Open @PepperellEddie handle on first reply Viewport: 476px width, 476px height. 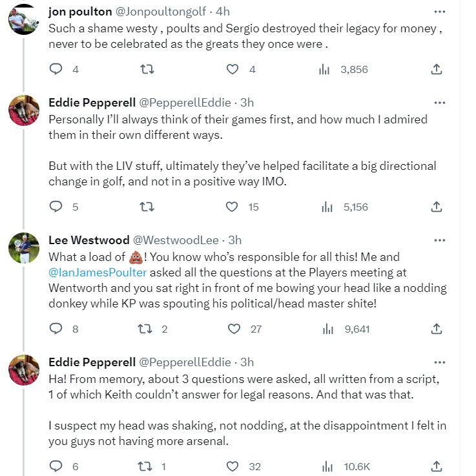(185, 102)
